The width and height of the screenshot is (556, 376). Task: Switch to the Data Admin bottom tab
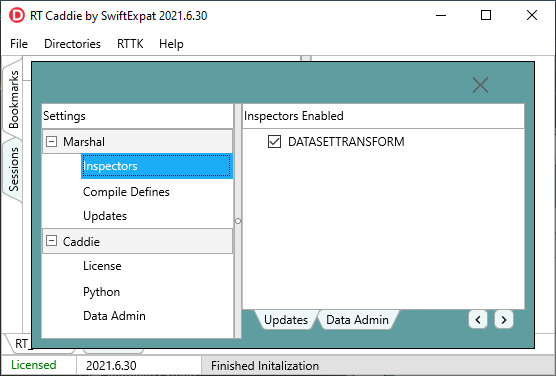pos(357,320)
